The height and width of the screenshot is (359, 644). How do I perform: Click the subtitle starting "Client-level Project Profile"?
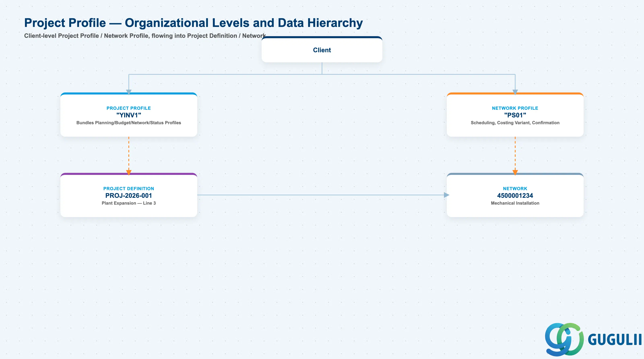pyautogui.click(x=145, y=36)
